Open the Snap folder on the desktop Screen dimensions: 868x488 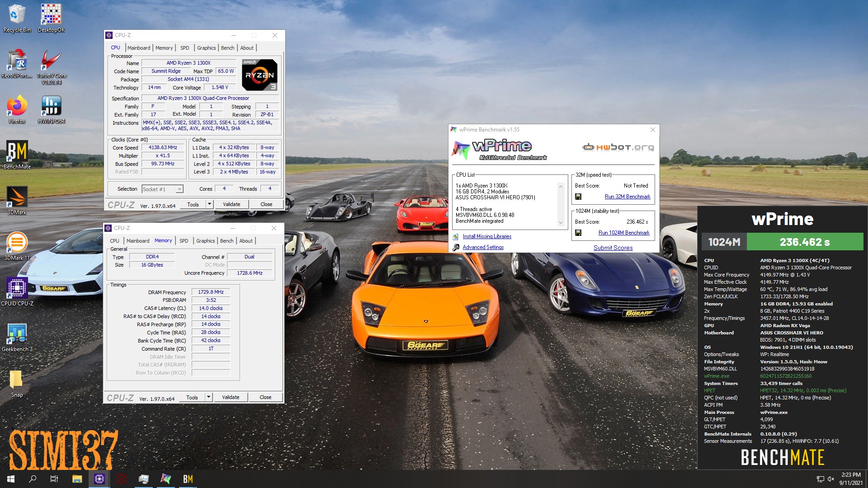17,384
